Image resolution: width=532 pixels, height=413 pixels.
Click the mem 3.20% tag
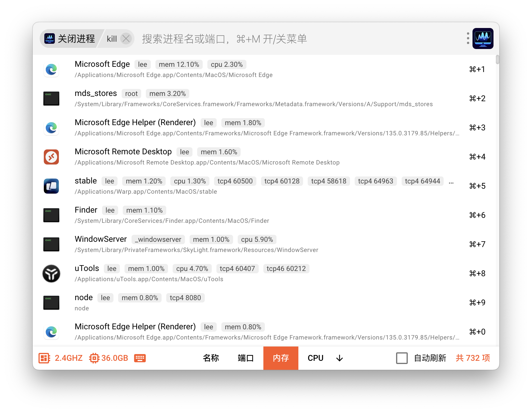click(x=167, y=94)
